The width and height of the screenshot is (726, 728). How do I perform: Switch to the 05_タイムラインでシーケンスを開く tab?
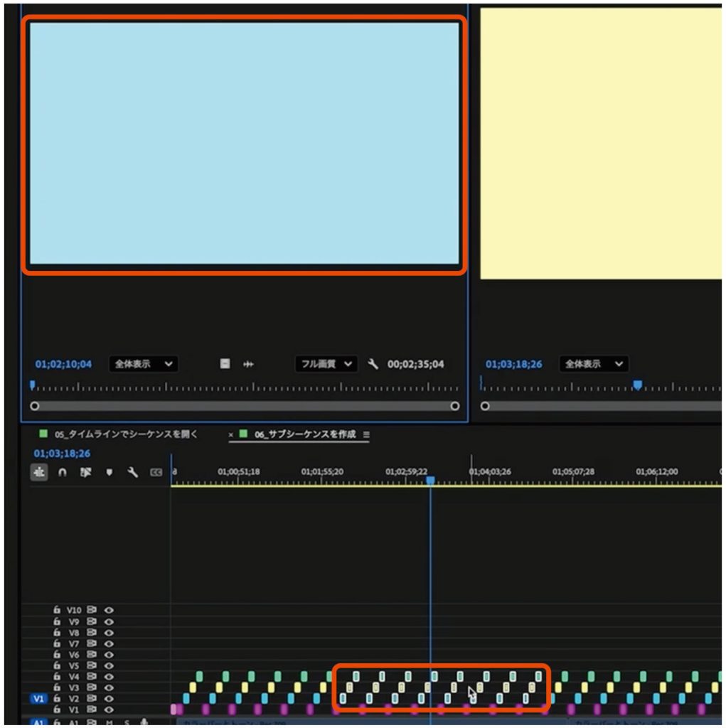(126, 434)
